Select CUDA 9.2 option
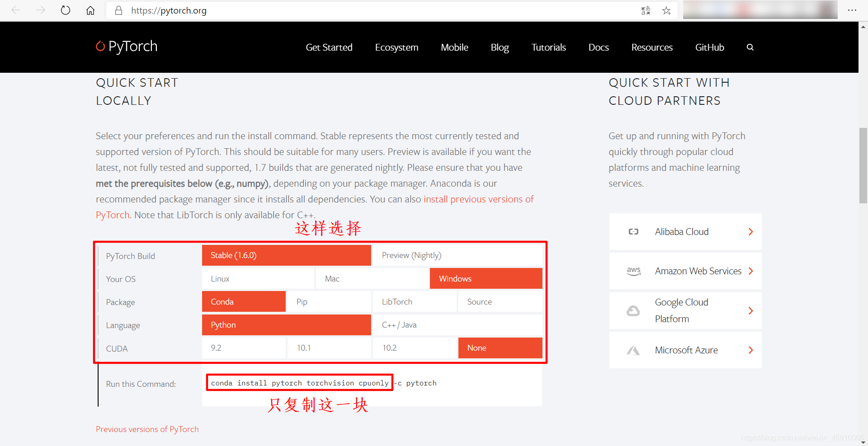This screenshot has height=446, width=868. point(244,348)
